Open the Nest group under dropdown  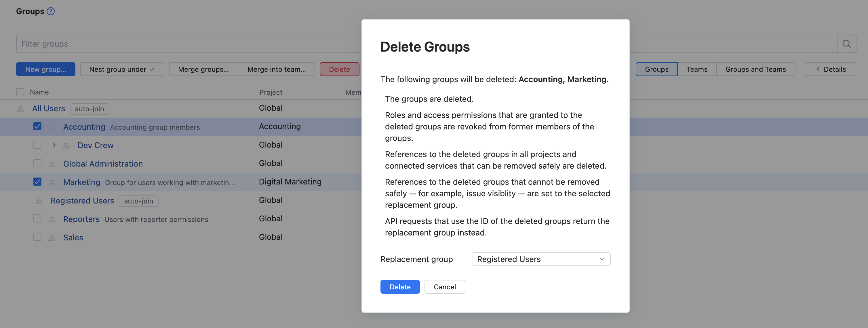pos(122,69)
